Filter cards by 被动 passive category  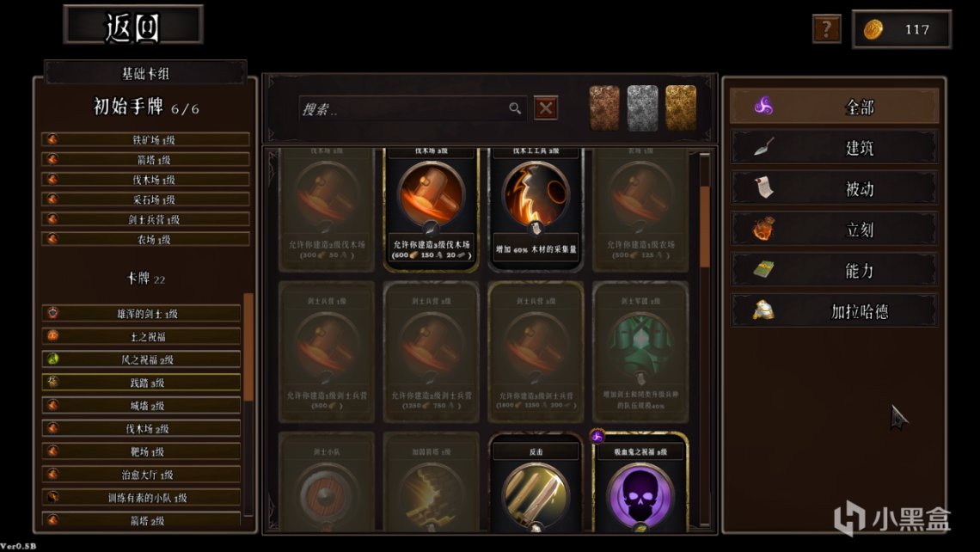[x=835, y=188]
